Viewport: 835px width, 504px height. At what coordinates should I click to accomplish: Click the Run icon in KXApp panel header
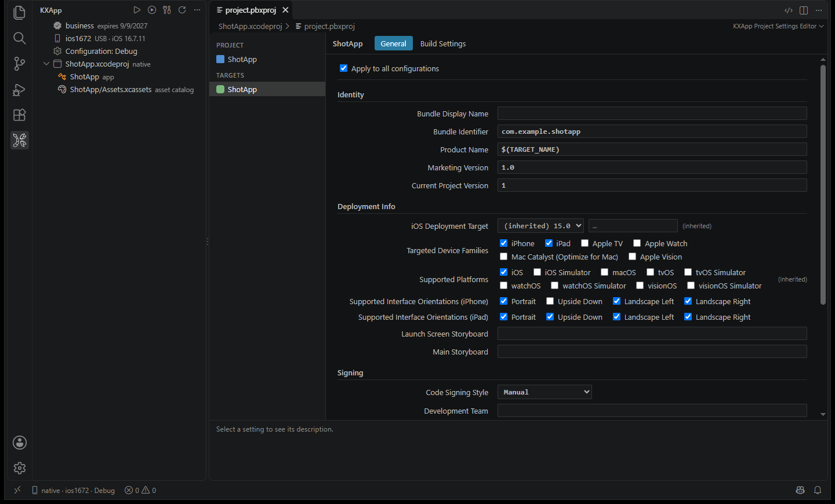pos(137,10)
